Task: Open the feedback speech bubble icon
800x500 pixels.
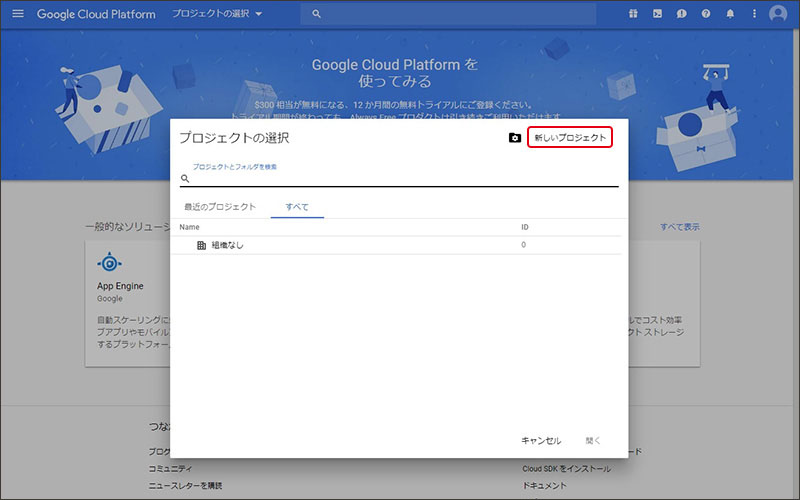Action: pos(681,14)
